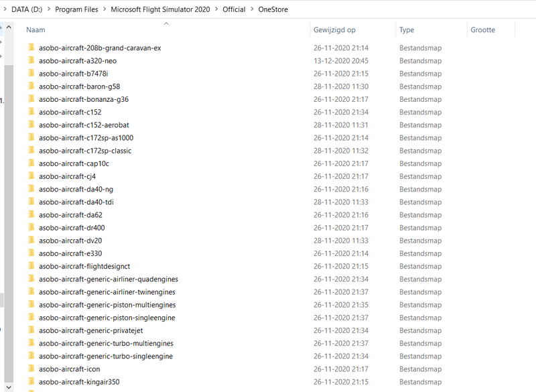Click folder icon of asobo-aircraft-c172sp-classic
536x392 pixels.
click(x=31, y=150)
